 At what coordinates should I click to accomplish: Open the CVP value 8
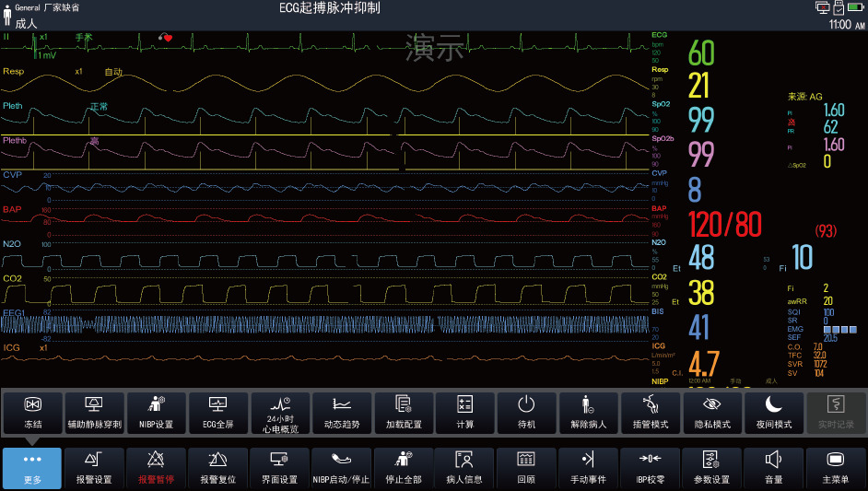pos(695,190)
